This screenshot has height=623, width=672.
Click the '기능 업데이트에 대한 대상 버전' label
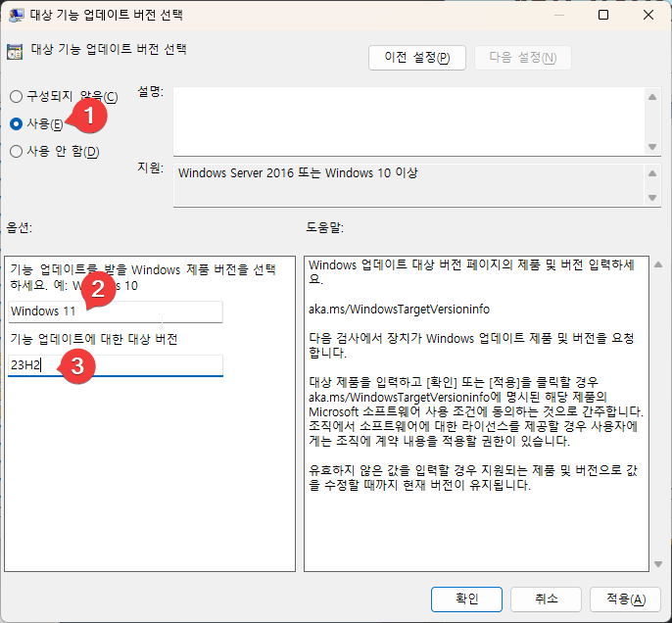point(94,339)
